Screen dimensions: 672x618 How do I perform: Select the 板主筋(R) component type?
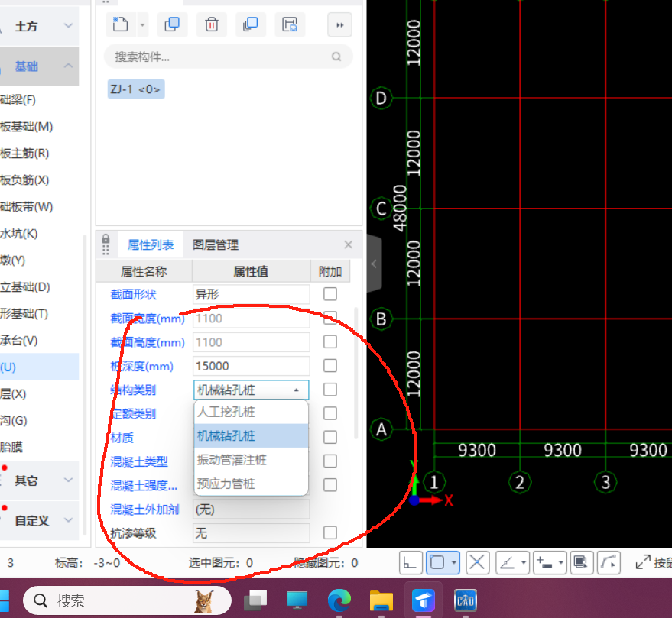point(25,154)
